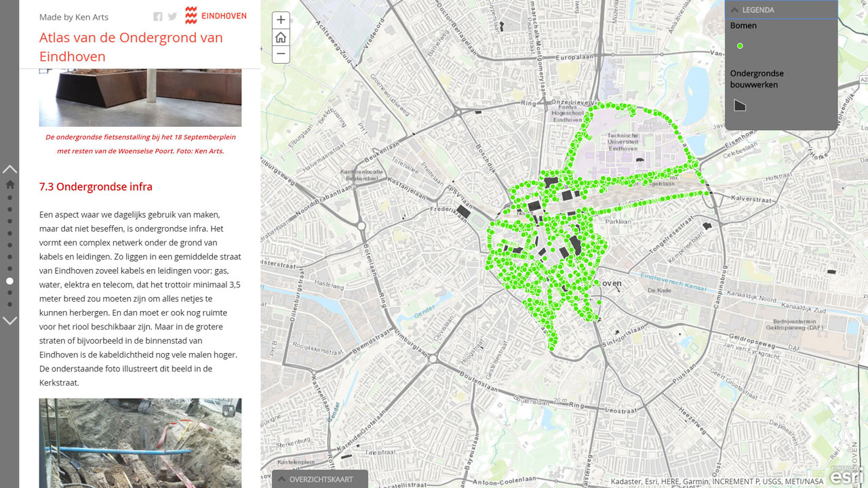Go to story home section icon
Screen dimensions: 868x488
(9, 184)
